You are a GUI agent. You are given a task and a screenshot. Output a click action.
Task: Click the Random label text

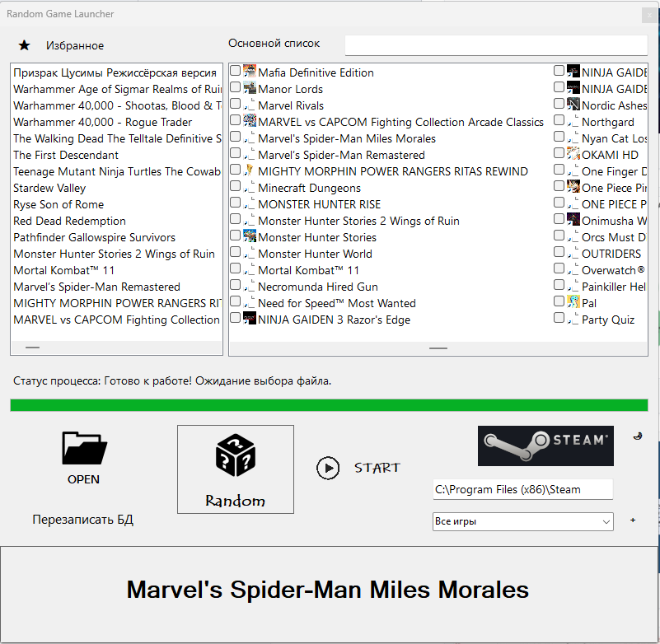tap(235, 501)
